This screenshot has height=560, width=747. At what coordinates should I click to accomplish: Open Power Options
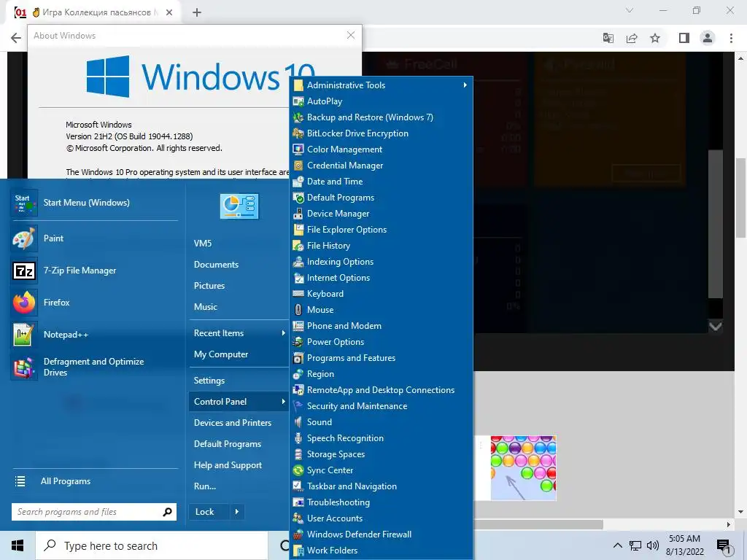click(381, 342)
